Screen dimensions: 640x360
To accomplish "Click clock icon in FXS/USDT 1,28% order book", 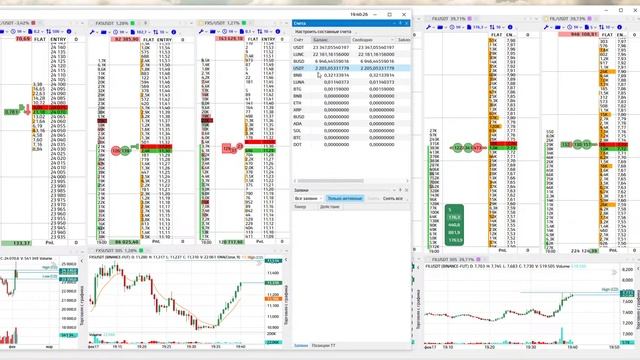I will click(116, 32).
